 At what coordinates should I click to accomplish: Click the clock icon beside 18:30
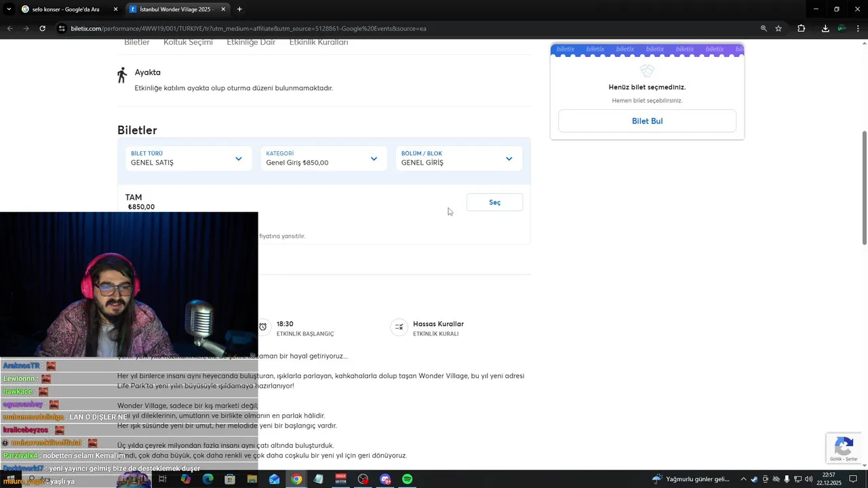[x=263, y=327]
